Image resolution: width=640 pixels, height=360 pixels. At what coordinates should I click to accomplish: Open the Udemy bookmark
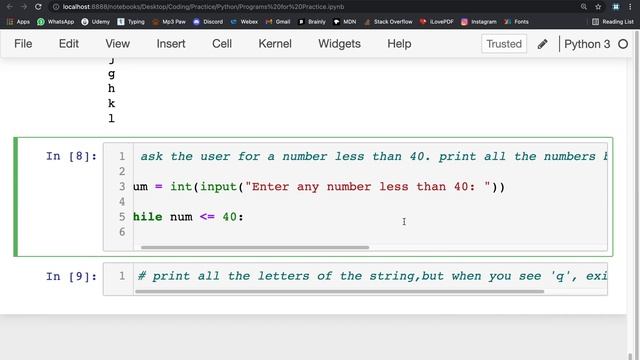[96, 22]
